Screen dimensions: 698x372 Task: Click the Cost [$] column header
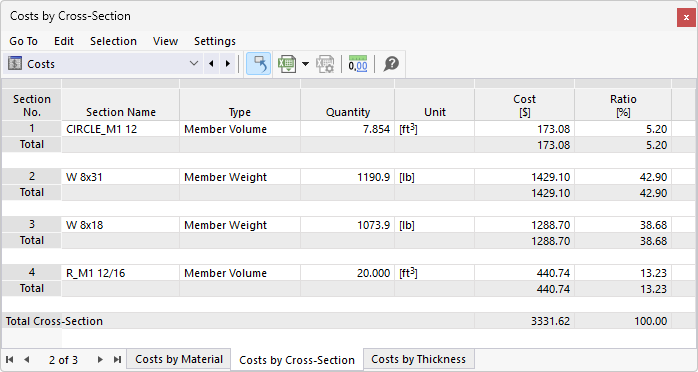coord(524,105)
